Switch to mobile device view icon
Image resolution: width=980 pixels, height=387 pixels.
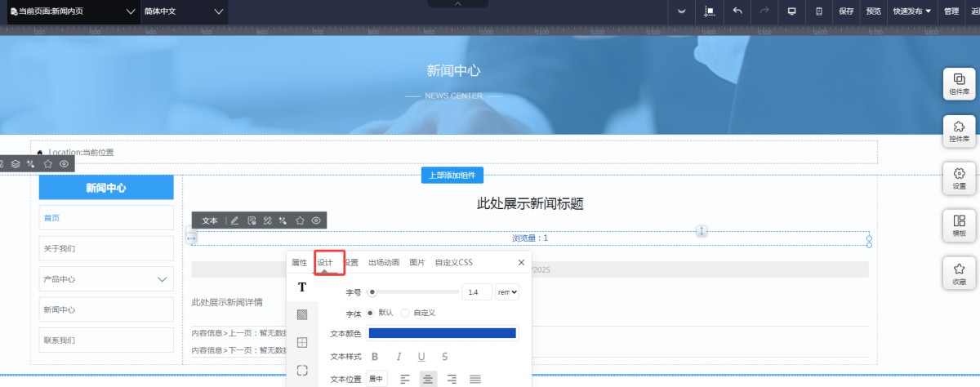[x=819, y=11]
